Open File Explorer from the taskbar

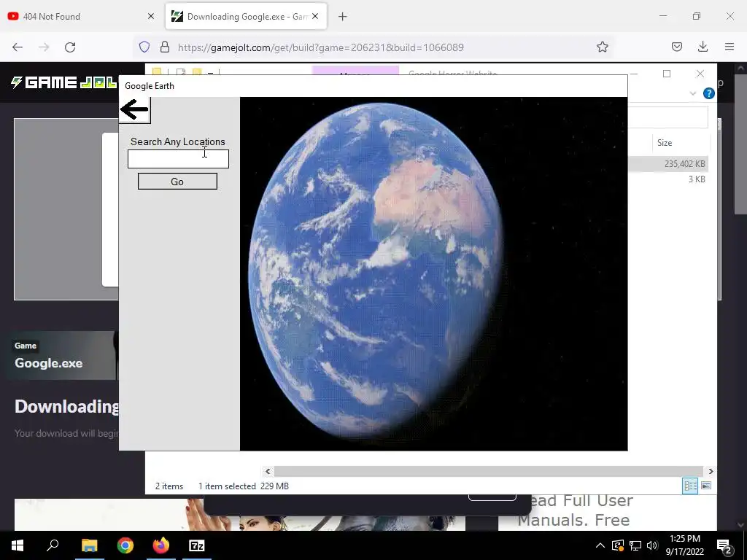coord(89,545)
